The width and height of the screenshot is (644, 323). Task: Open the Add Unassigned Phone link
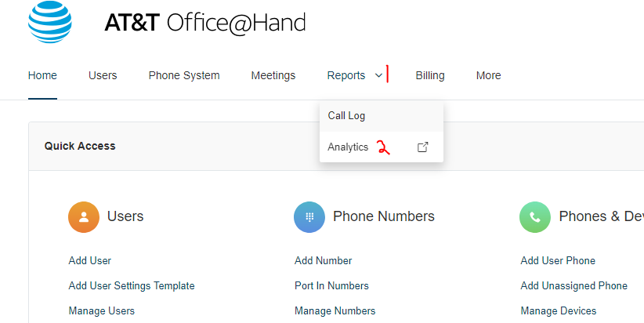(573, 285)
